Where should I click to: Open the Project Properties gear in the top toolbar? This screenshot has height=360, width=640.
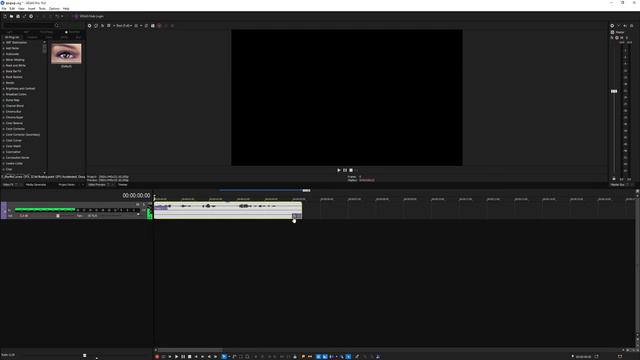pos(31,16)
